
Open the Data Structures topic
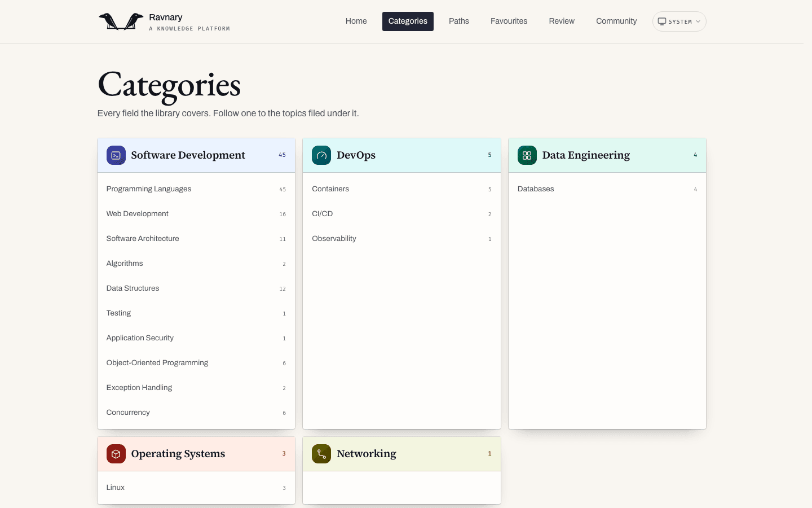(196, 288)
